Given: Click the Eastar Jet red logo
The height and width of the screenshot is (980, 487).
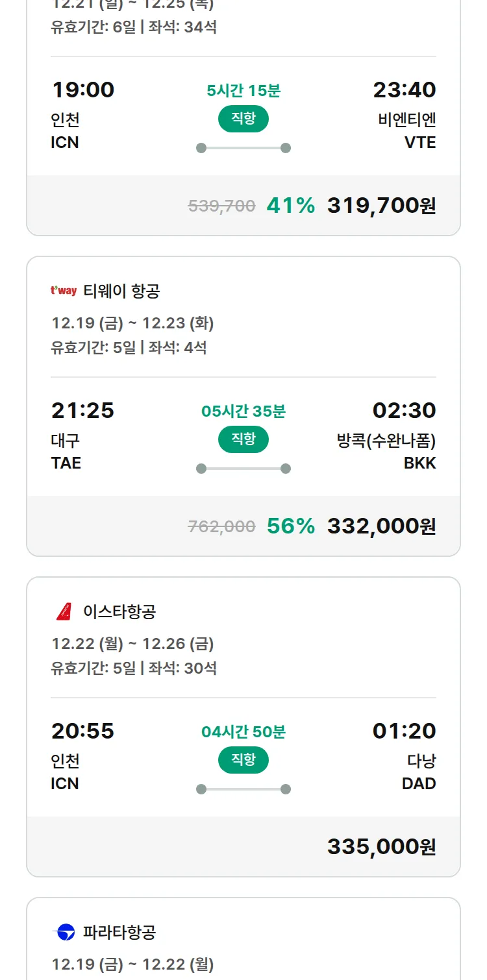Looking at the screenshot, I should coord(64,611).
